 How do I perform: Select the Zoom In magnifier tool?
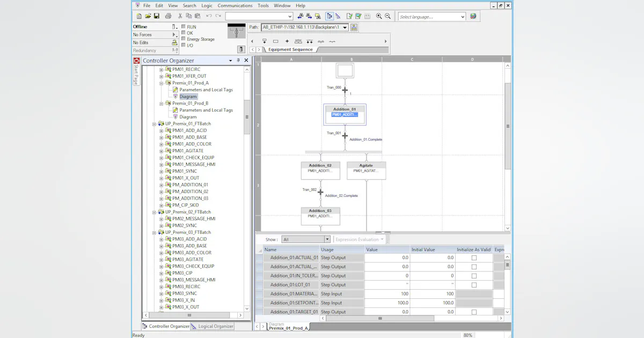tap(379, 16)
